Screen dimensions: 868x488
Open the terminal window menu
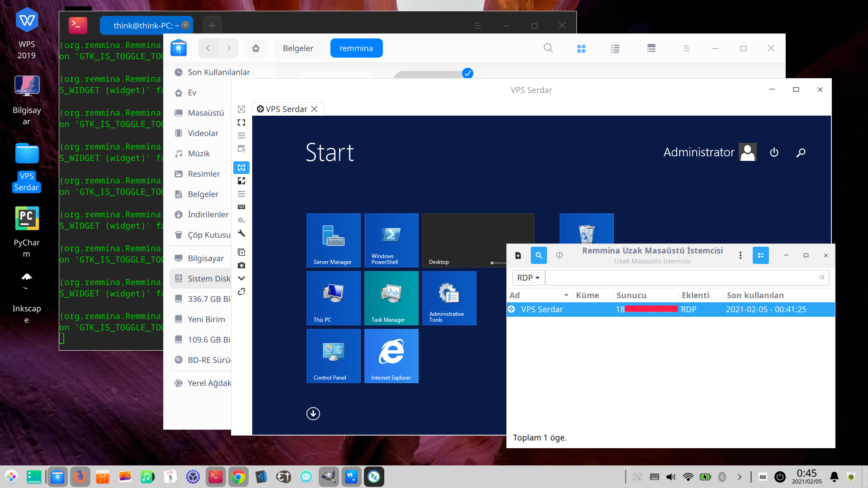(477, 26)
